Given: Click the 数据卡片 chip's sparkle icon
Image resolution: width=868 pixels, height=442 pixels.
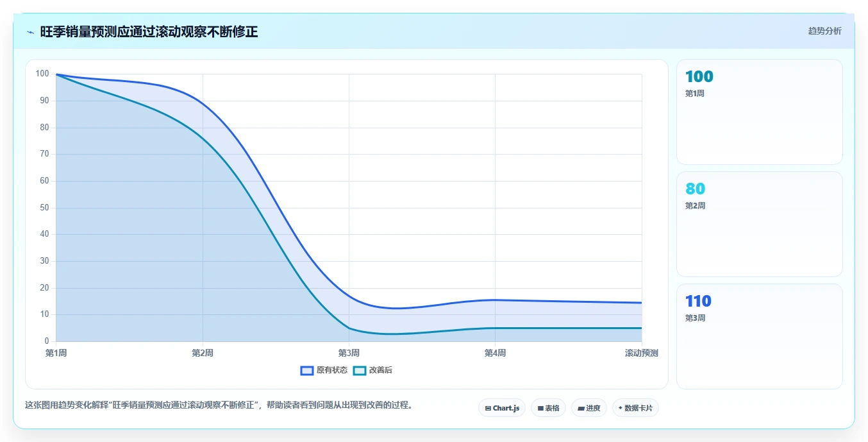Looking at the screenshot, I should (x=621, y=408).
